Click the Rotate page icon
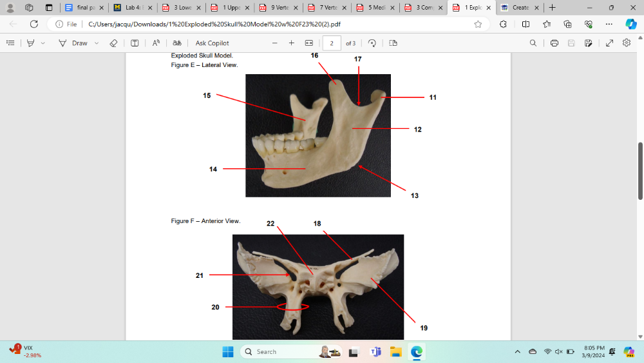Viewport: 644px width, 363px height. point(372,43)
